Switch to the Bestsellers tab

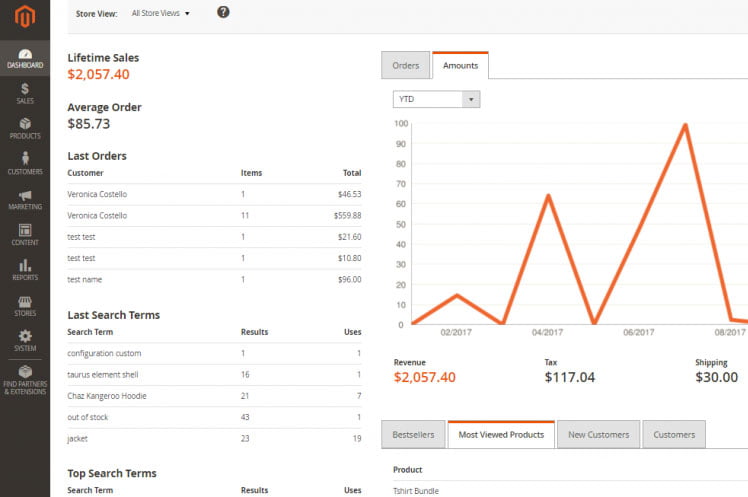pos(413,435)
